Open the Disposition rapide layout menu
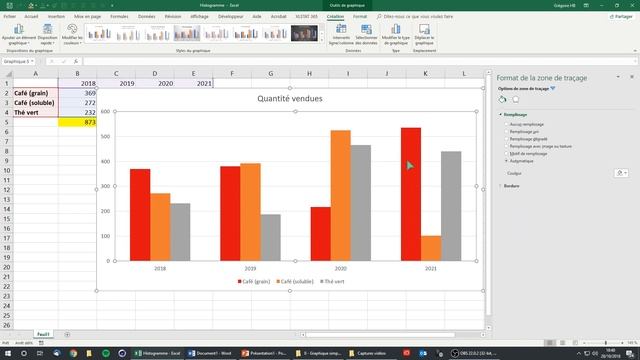640x360 pixels. coord(48,34)
